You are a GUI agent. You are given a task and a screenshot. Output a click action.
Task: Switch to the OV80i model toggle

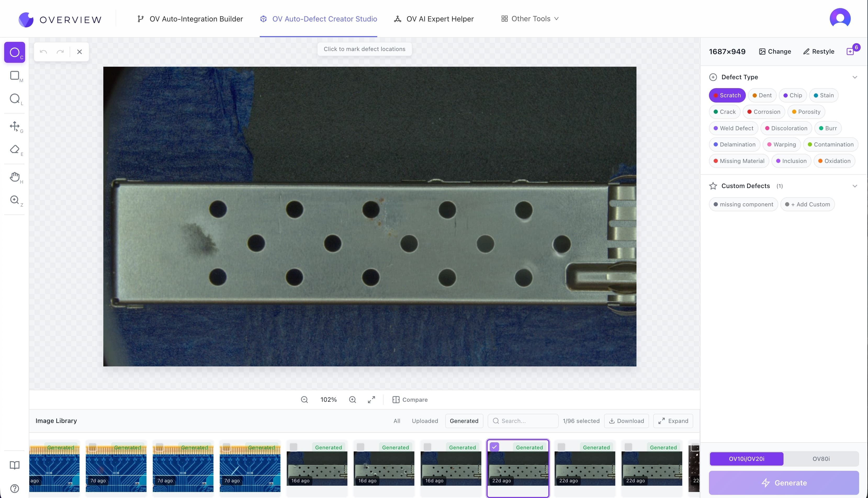[x=821, y=459]
